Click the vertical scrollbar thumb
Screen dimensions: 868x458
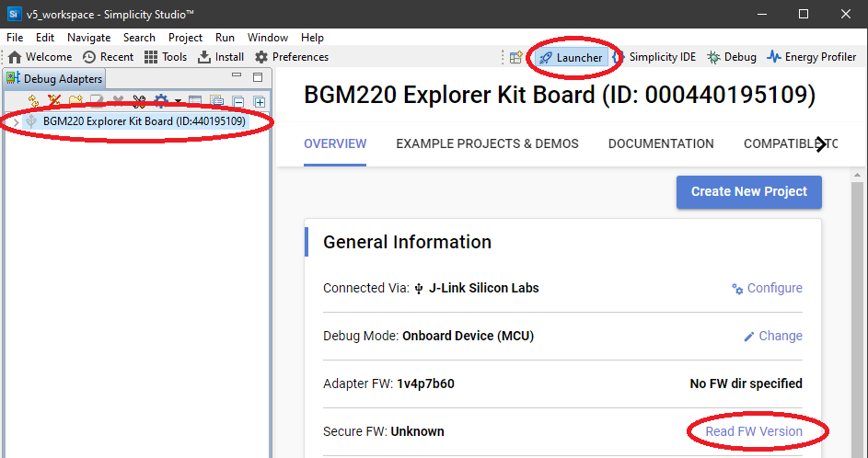click(x=858, y=319)
